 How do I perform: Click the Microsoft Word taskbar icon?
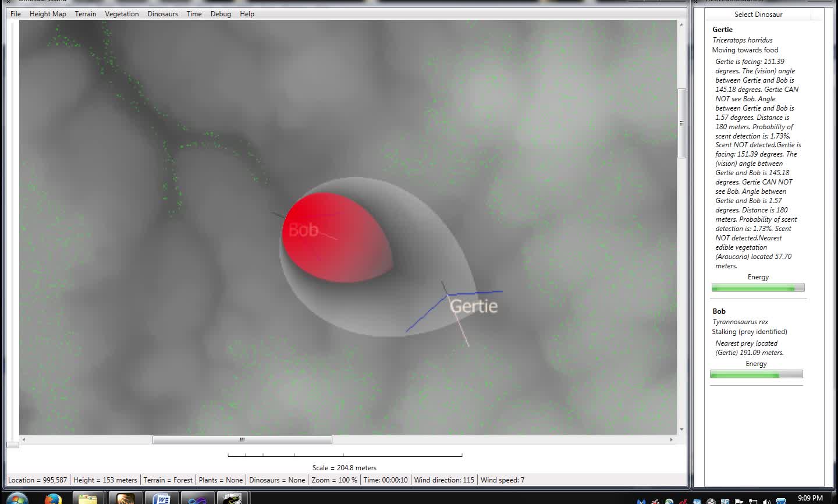point(161,499)
